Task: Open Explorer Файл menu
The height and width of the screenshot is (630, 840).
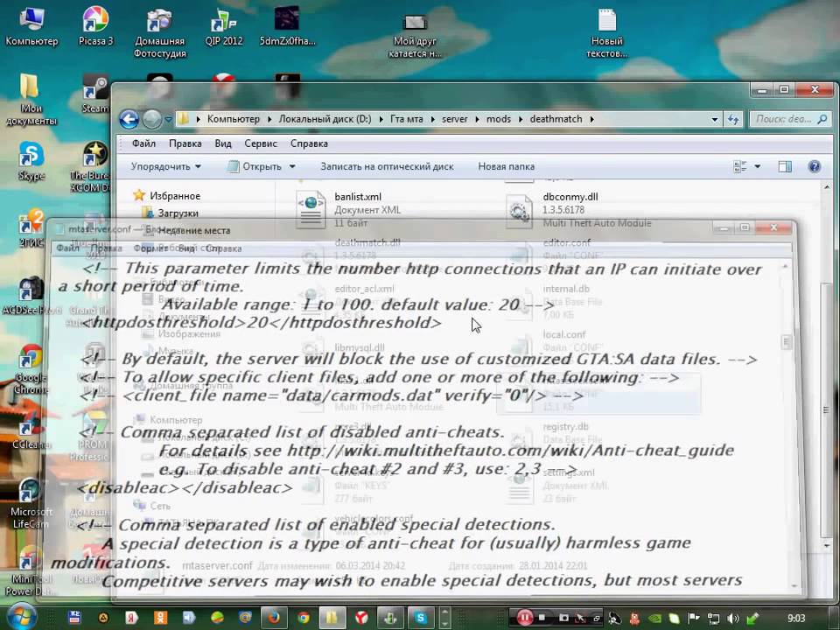Action: click(143, 143)
